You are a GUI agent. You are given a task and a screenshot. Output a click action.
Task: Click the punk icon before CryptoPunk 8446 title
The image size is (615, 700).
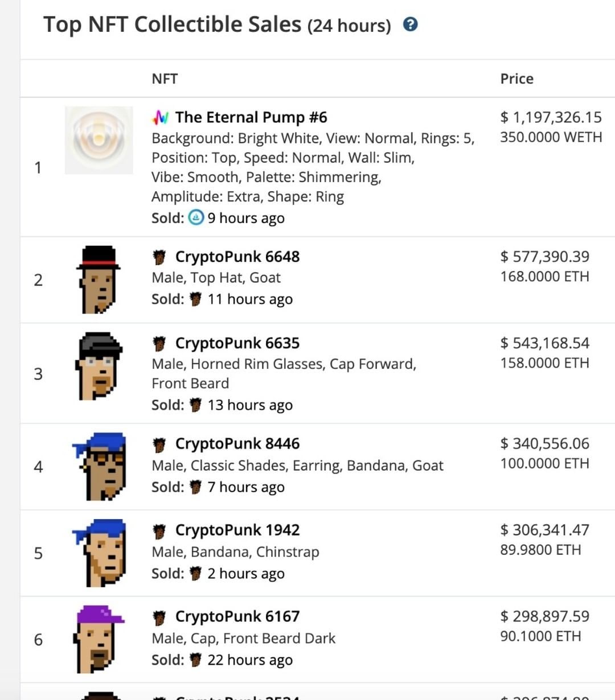point(160,444)
